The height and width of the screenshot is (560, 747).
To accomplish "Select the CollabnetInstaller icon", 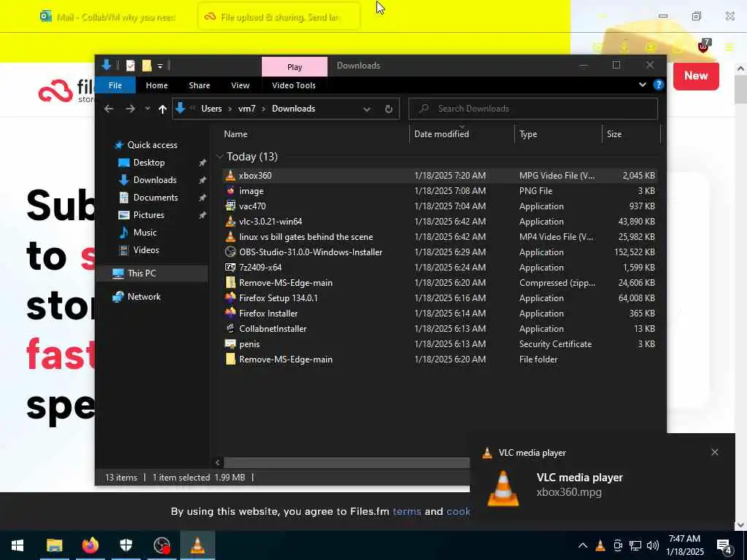I will click(x=231, y=328).
